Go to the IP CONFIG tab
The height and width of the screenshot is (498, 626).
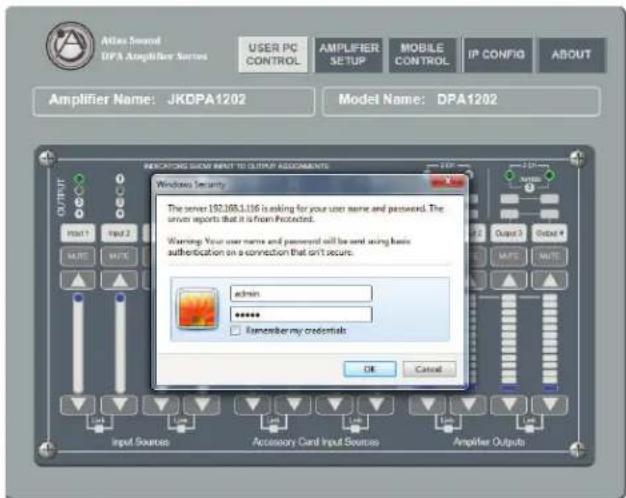point(497,55)
